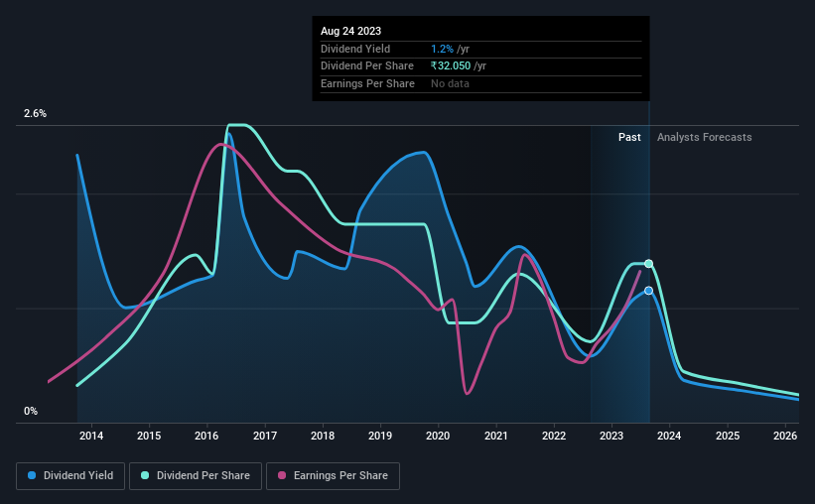This screenshot has width=815, height=504.
Task: Click the 'Aug 24 2023' tooltip date
Action: 350,31
